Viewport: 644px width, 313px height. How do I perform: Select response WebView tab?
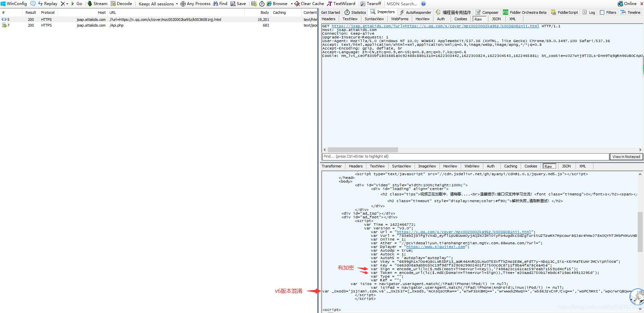pos(472,166)
